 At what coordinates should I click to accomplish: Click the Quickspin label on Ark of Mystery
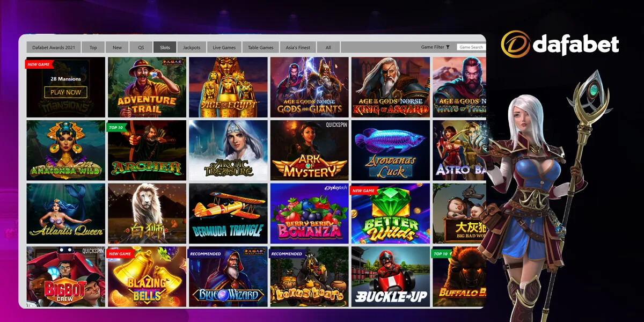pyautogui.click(x=336, y=125)
